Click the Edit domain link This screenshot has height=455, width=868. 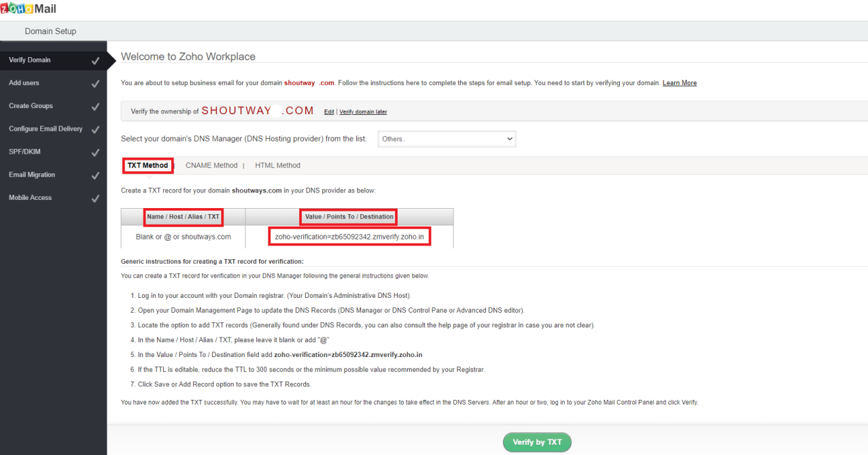tap(329, 112)
